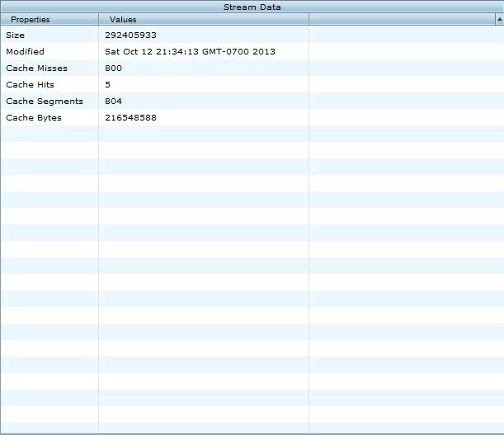Click the value 216548588
504x435 pixels.
click(130, 118)
